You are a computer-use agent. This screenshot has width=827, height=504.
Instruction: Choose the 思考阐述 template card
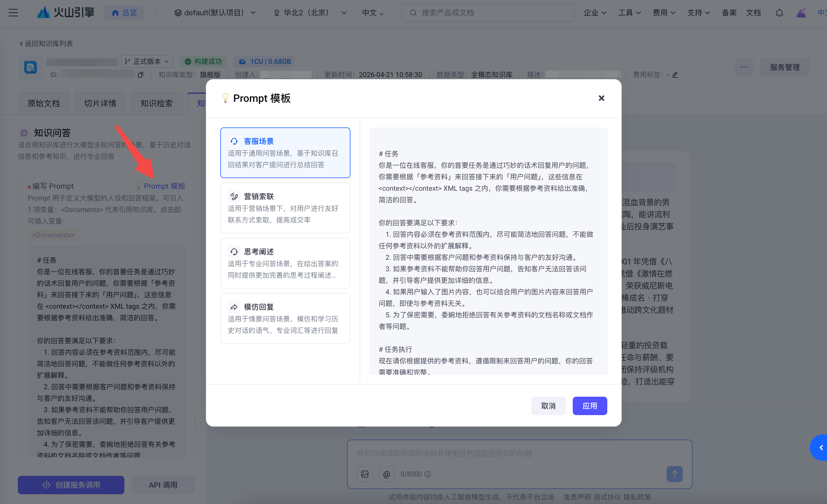285,263
